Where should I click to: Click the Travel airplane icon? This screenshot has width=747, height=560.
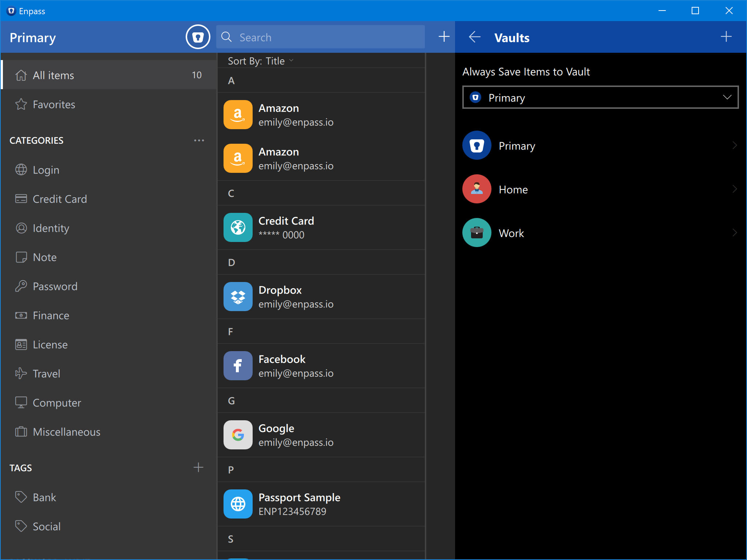[21, 373]
